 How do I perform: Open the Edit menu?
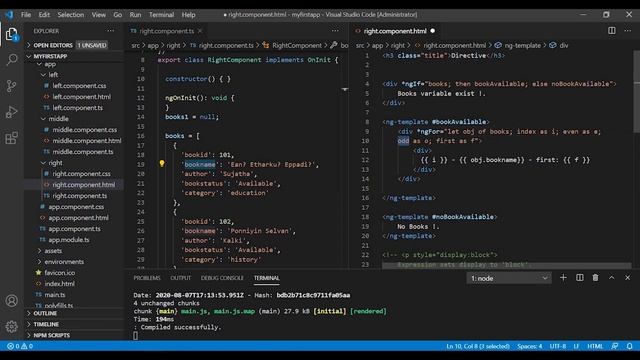[x=44, y=15]
